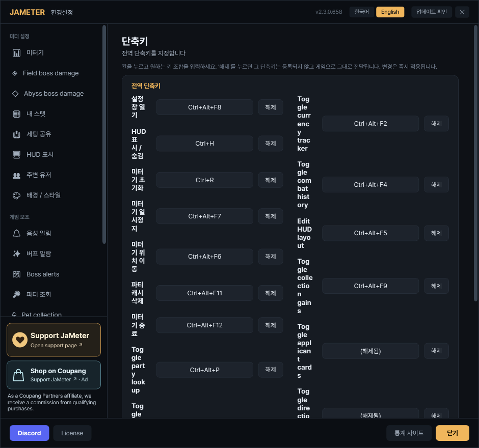This screenshot has height=448, width=479.
Task: Click the 업데이트 확인 button
Action: [431, 12]
